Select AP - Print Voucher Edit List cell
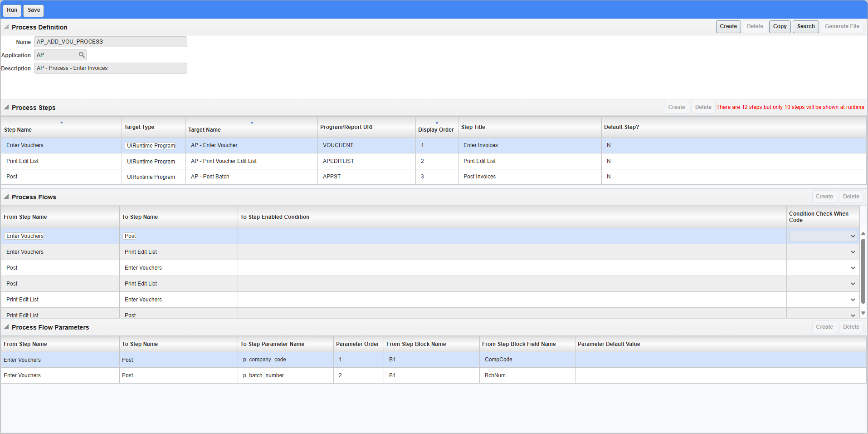Screen dimensions: 868x434 [252, 161]
